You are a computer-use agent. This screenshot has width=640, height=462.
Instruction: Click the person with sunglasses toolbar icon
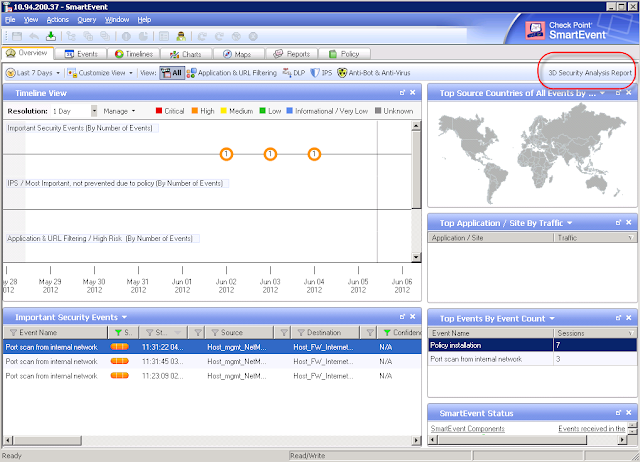click(181, 36)
